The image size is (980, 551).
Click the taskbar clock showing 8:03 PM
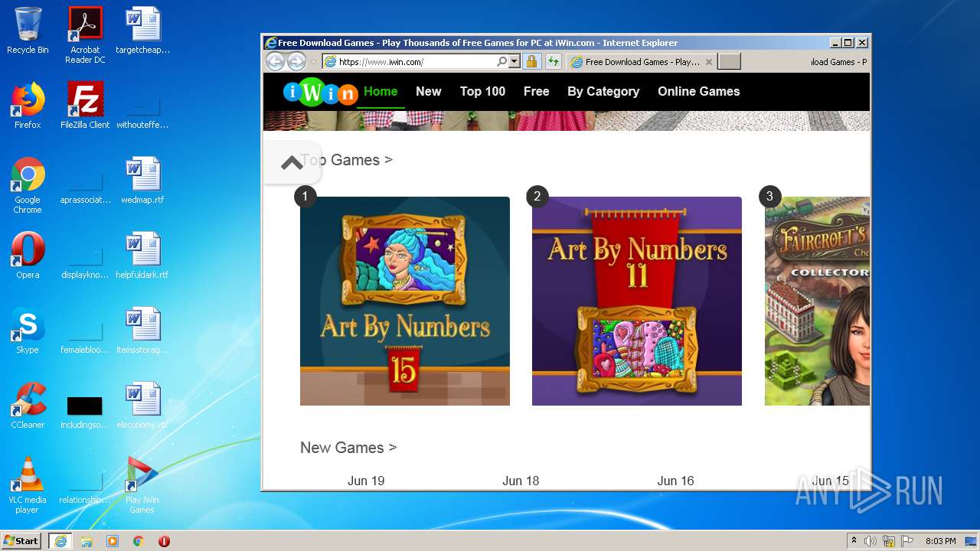(940, 541)
